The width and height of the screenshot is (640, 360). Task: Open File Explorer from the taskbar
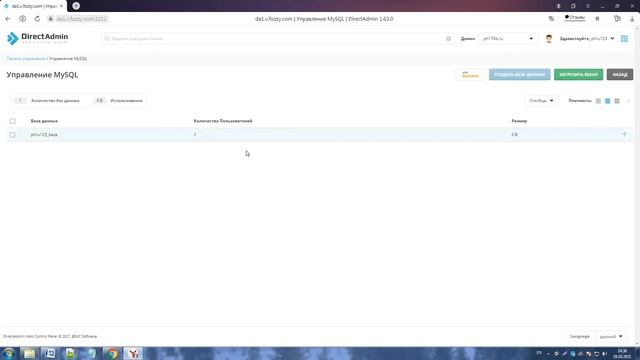click(x=29, y=353)
